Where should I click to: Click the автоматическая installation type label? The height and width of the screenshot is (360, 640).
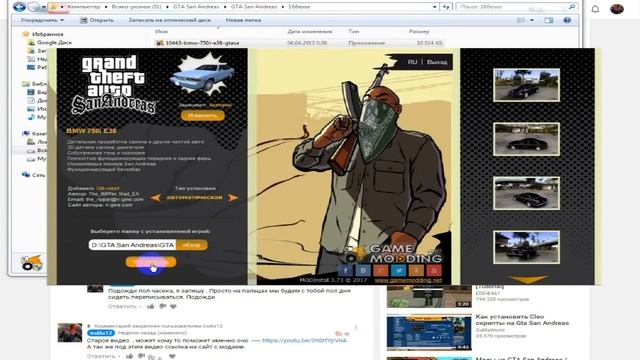point(194,198)
